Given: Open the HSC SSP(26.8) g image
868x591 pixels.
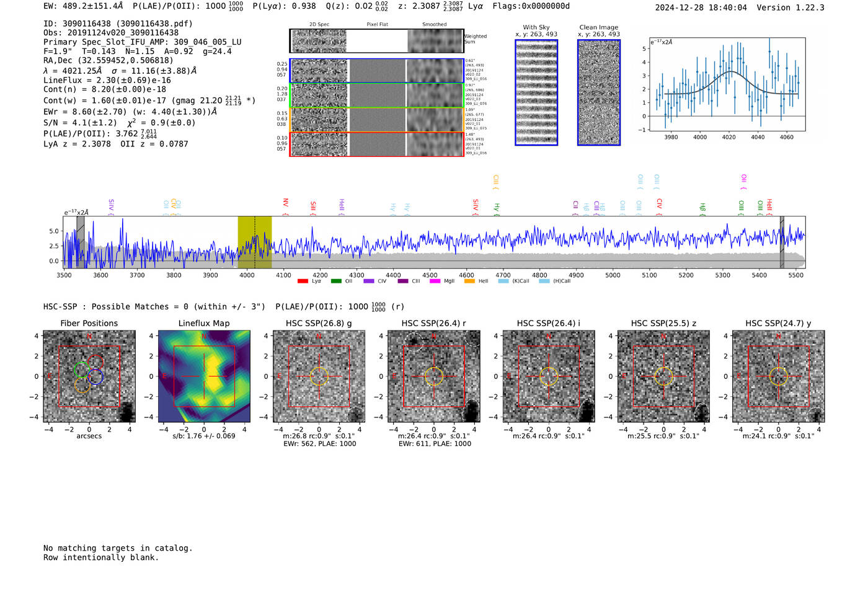Looking at the screenshot, I should click(319, 376).
